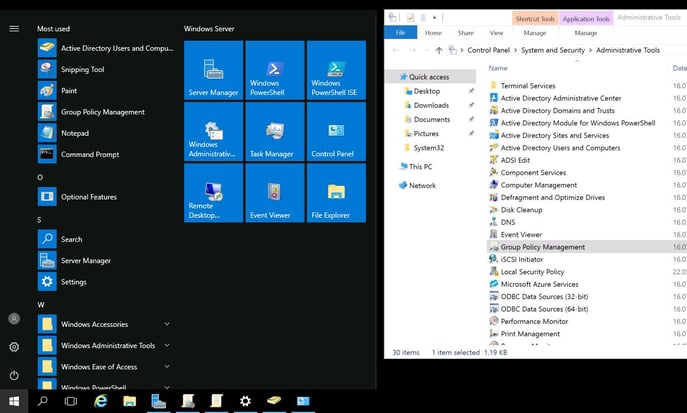This screenshot has width=687, height=413.
Task: Select iSCSI Initiator item
Action: point(521,259)
